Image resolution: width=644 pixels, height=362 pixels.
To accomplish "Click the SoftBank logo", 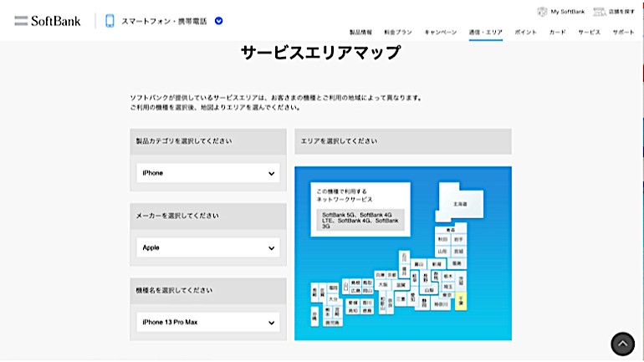I will [48, 21].
